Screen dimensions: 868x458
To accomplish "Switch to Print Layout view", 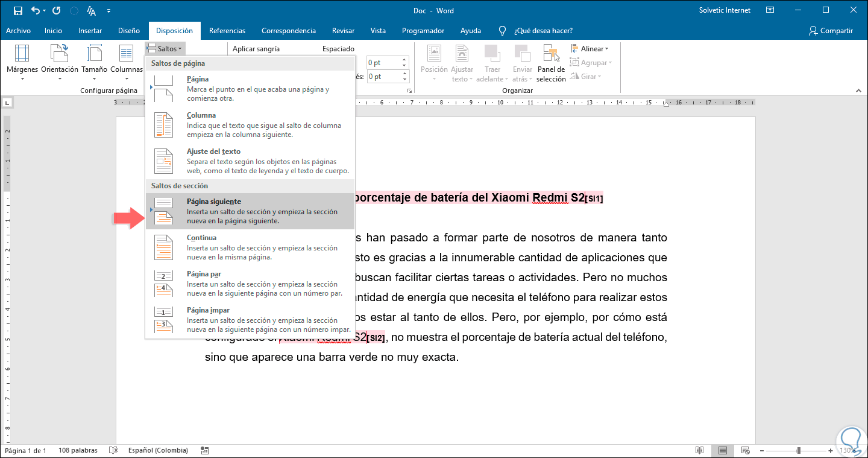I will tap(722, 450).
